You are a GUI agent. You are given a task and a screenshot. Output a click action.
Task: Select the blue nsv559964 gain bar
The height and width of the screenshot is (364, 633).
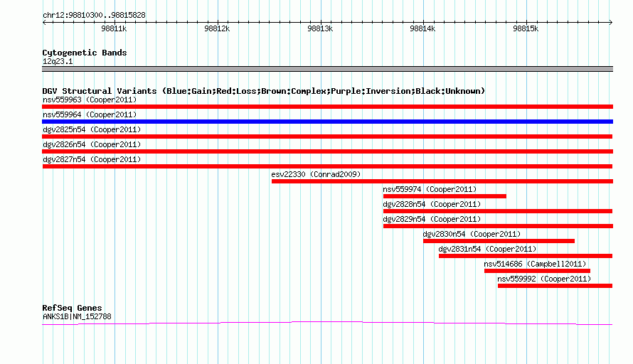327,122
